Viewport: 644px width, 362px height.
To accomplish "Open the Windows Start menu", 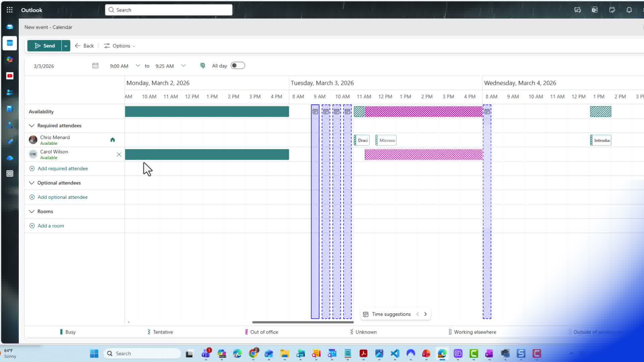I will 94,353.
